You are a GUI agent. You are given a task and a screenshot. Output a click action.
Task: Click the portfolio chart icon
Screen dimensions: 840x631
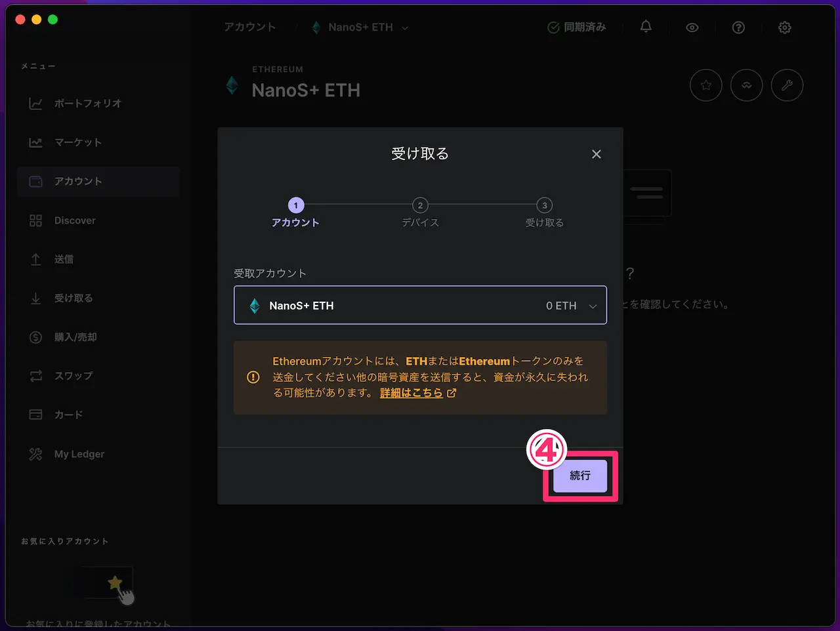tap(36, 104)
